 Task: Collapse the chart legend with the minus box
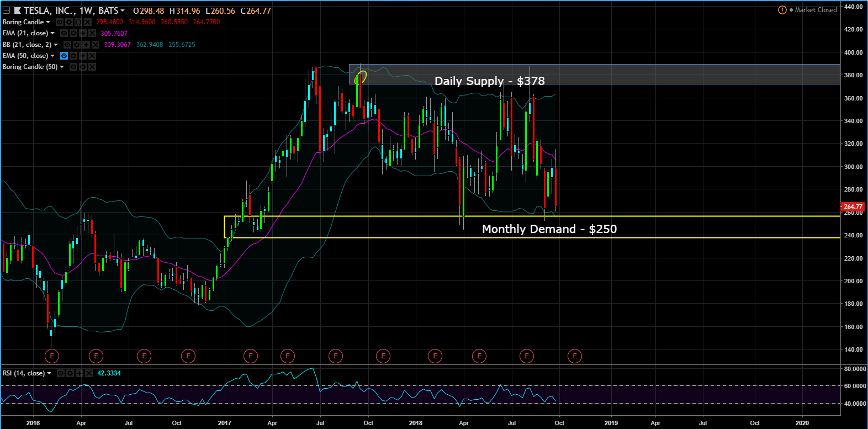[6, 10]
